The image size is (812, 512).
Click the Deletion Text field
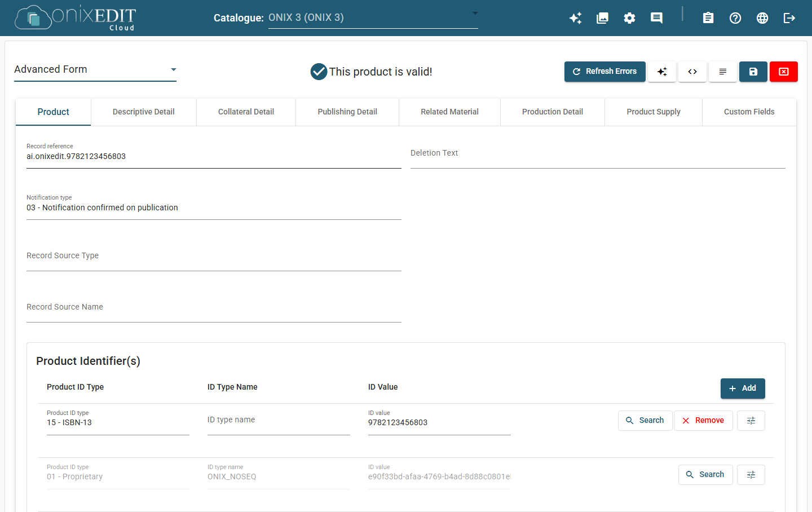click(598, 155)
